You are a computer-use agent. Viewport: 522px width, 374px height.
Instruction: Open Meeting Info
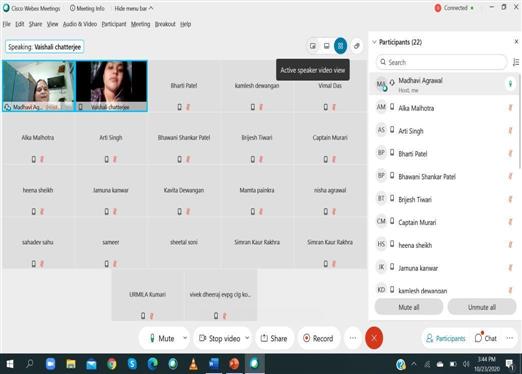click(x=87, y=8)
